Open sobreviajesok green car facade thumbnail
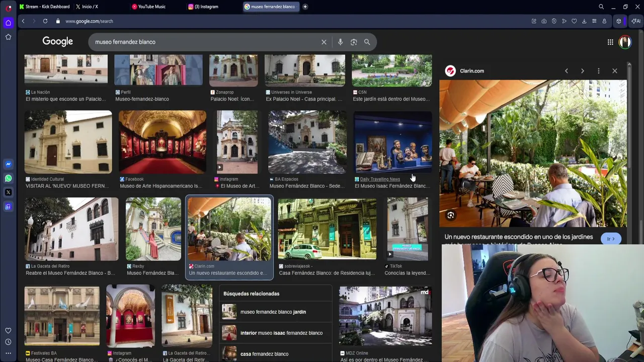The width and height of the screenshot is (644, 362). coord(327,229)
